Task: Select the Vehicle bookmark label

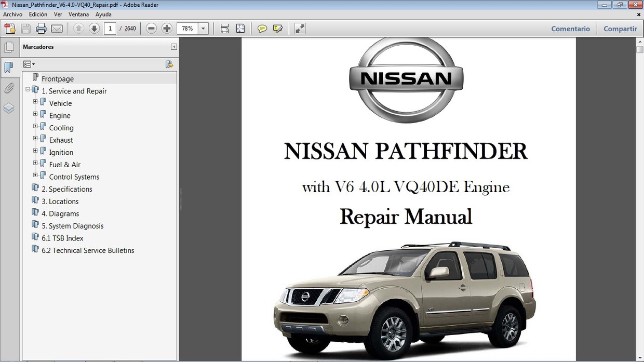Action: (60, 103)
